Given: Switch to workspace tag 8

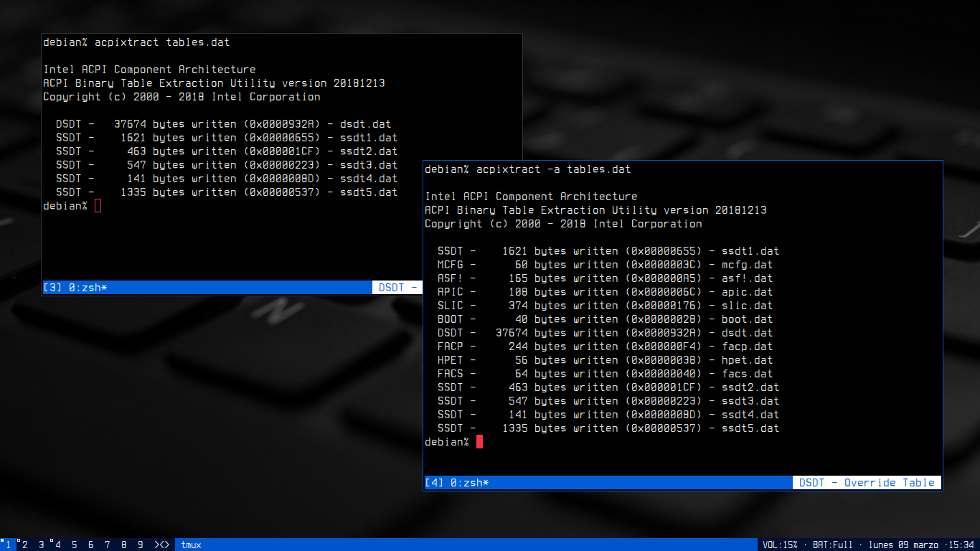Looking at the screenshot, I should [123, 545].
